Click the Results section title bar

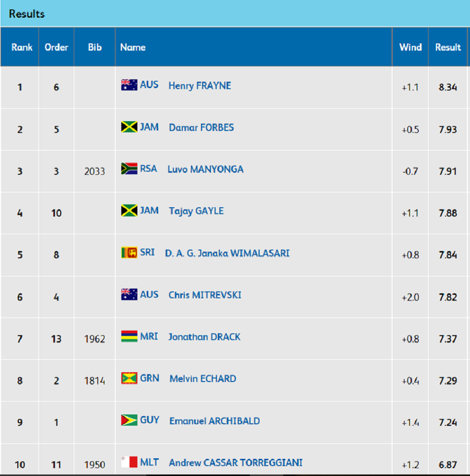[x=235, y=14]
